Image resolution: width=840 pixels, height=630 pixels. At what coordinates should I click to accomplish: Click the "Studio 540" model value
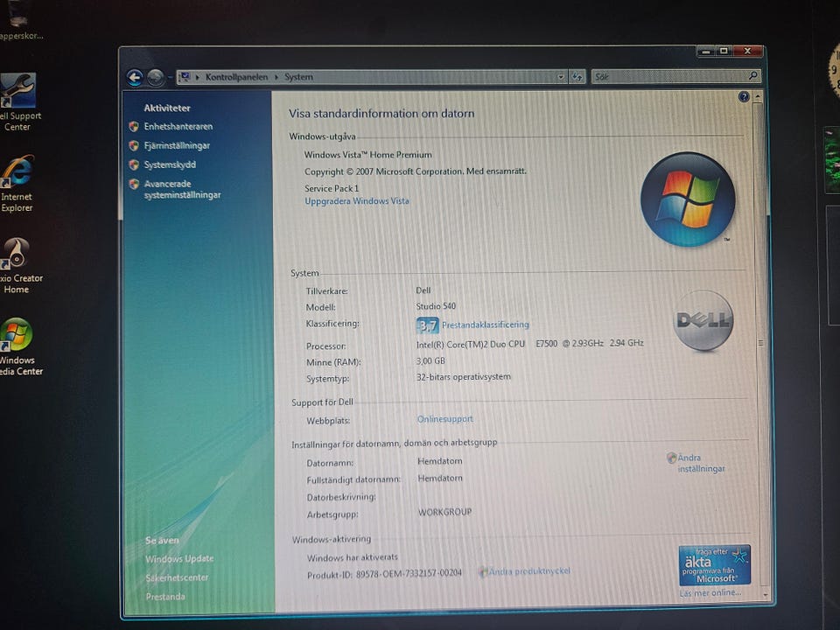(x=436, y=306)
